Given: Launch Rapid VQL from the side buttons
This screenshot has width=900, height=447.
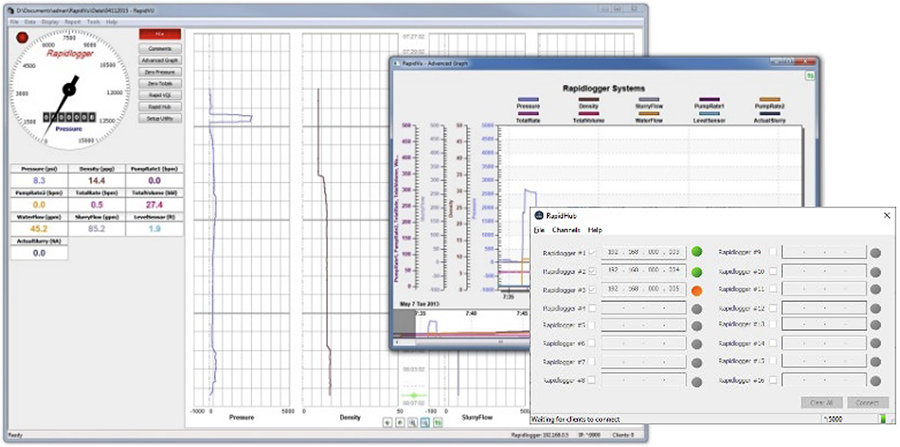Looking at the screenshot, I should pos(160,95).
